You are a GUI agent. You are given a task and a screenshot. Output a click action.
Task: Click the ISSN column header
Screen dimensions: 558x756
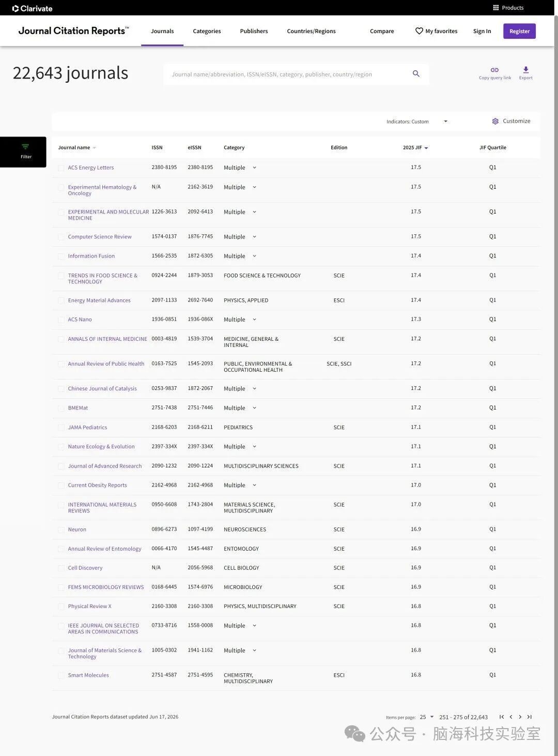point(157,148)
